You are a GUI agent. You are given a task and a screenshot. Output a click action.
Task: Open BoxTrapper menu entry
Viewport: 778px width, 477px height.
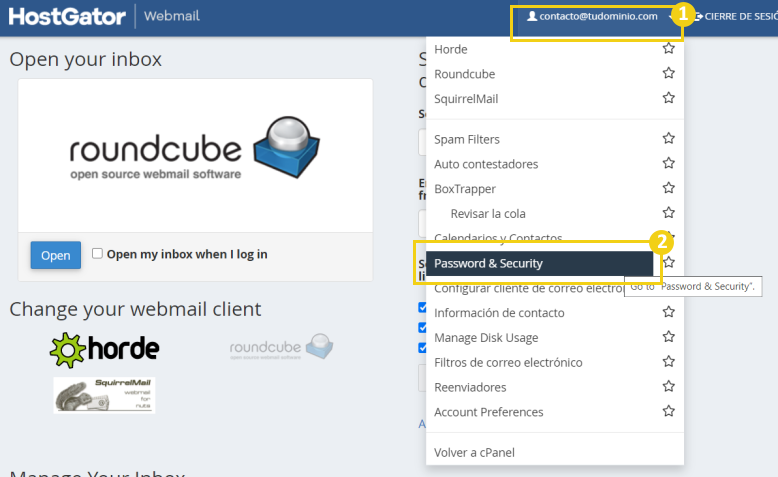[x=465, y=189]
